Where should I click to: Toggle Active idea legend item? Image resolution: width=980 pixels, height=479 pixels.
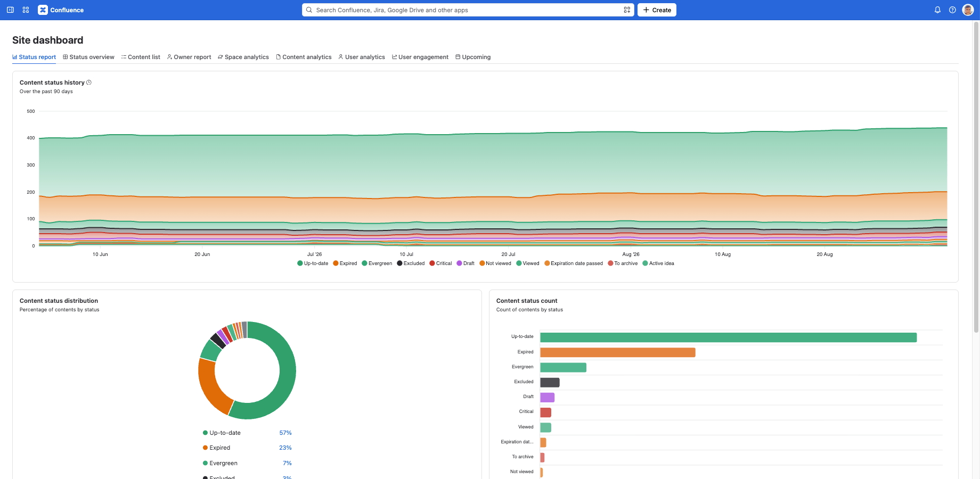tap(658, 263)
